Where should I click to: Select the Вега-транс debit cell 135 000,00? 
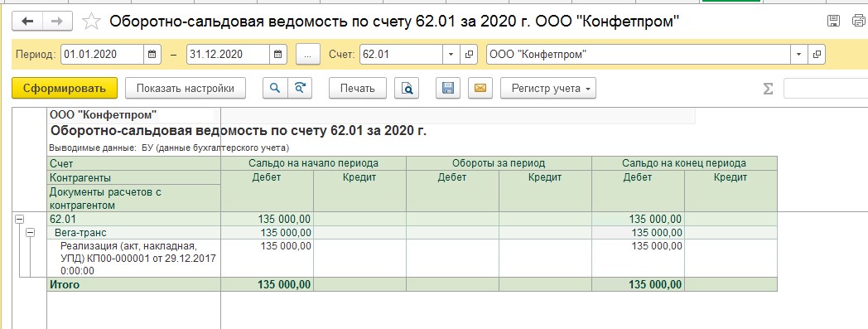268,233
